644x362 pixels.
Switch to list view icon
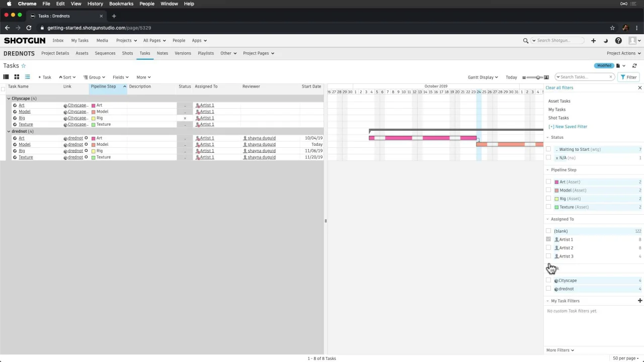pos(27,77)
